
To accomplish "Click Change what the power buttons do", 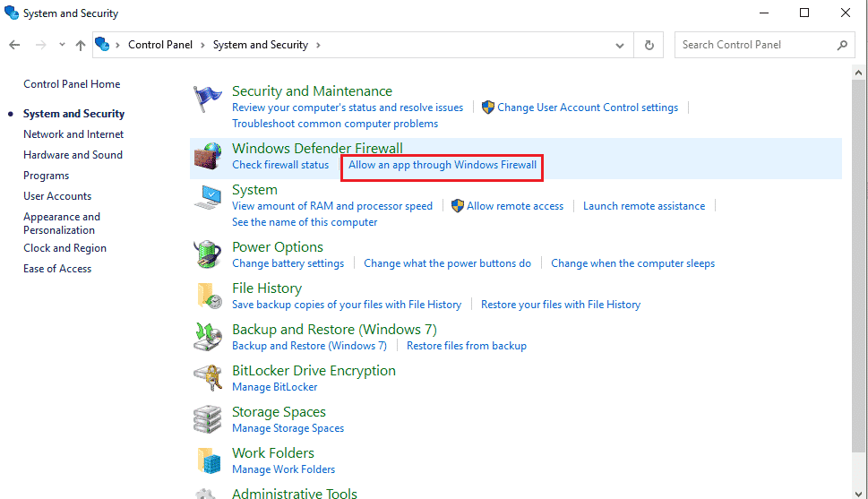I will point(447,263).
